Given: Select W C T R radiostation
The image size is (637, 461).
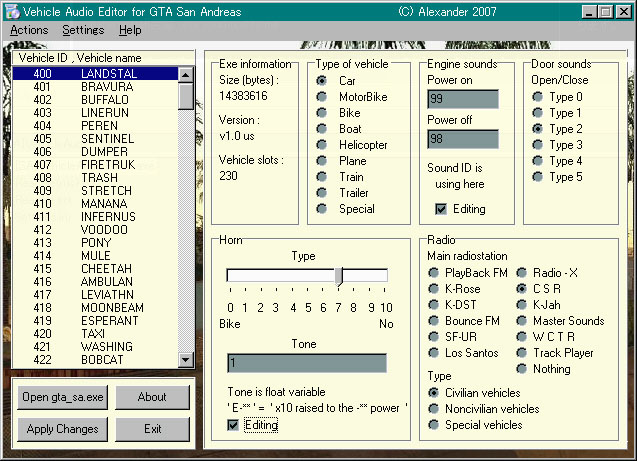Looking at the screenshot, I should tap(522, 337).
